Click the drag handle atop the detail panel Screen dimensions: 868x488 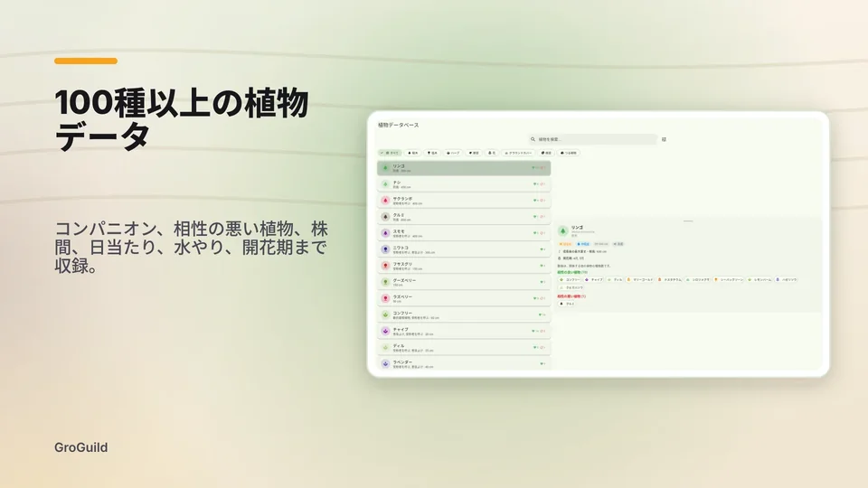click(688, 221)
